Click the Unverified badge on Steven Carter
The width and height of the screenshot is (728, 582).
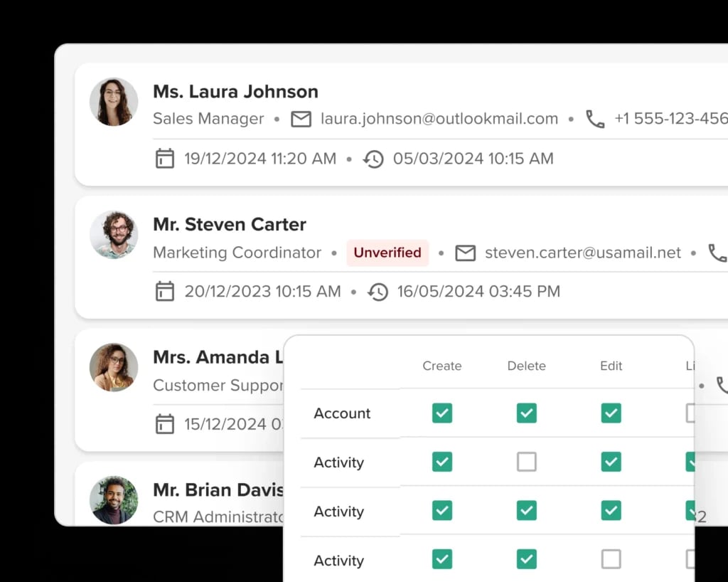pyautogui.click(x=387, y=253)
